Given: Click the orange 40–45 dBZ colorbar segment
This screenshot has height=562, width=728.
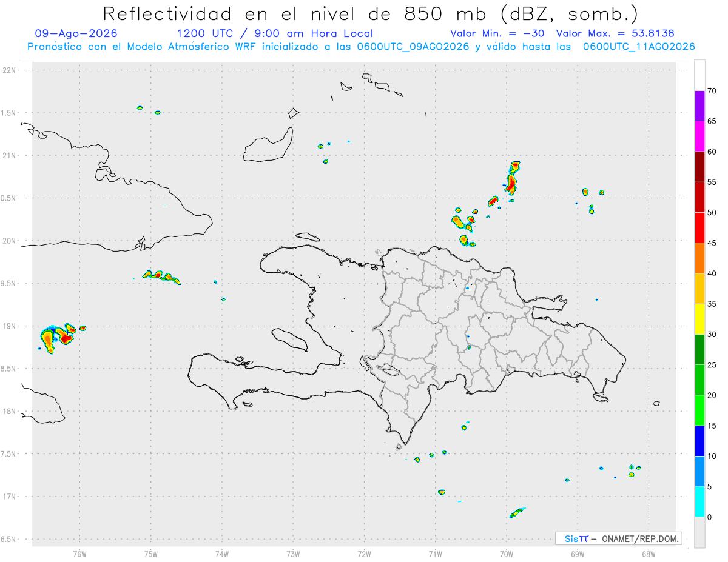Looking at the screenshot, I should pyautogui.click(x=699, y=258).
